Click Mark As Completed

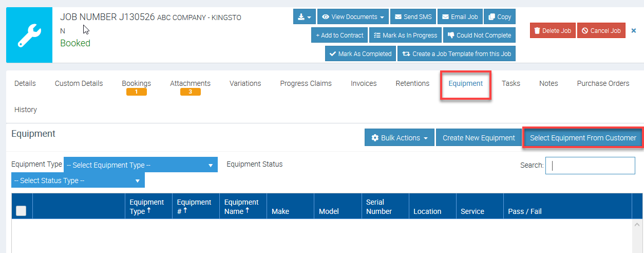tap(359, 54)
